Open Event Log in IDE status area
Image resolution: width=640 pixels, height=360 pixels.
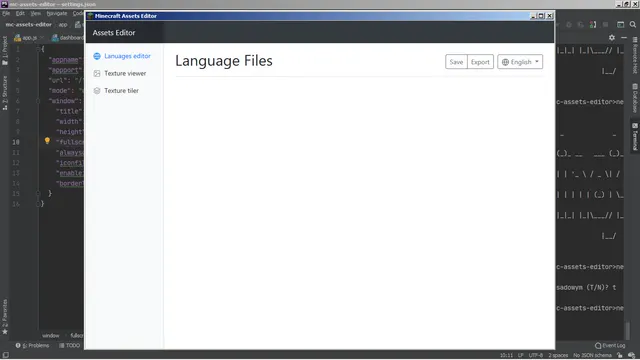[x=610, y=345]
